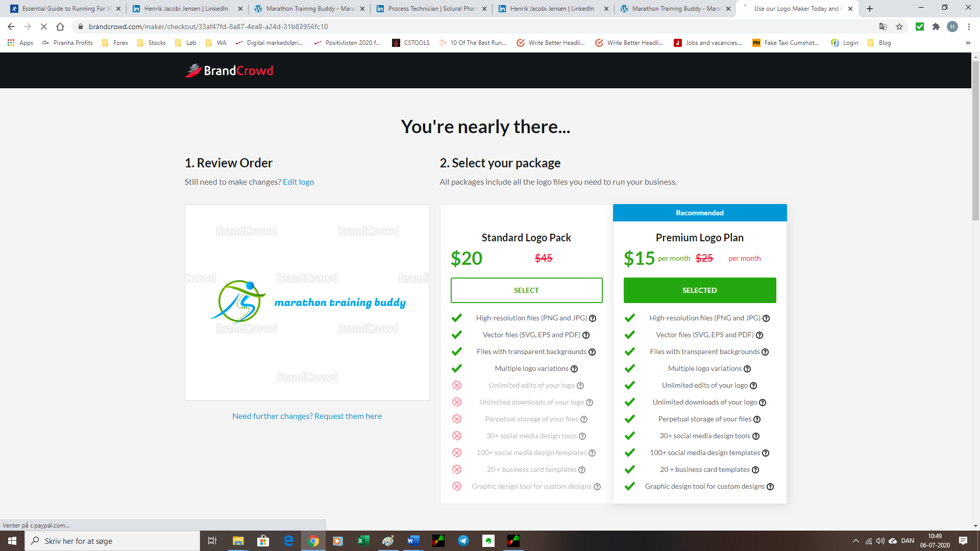Image resolution: width=980 pixels, height=551 pixels.
Task: Open help icon for Premium 100+ design templates
Action: [x=766, y=453]
